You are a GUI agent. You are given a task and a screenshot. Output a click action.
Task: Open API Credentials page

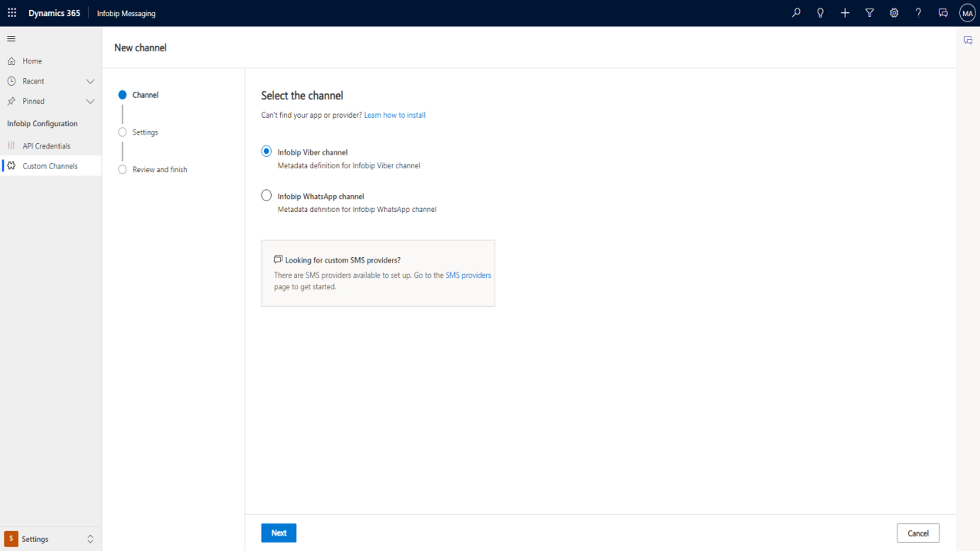pyautogui.click(x=51, y=145)
